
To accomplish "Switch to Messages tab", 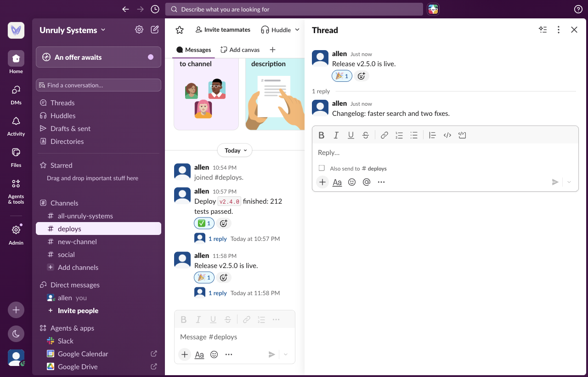I will pyautogui.click(x=194, y=50).
